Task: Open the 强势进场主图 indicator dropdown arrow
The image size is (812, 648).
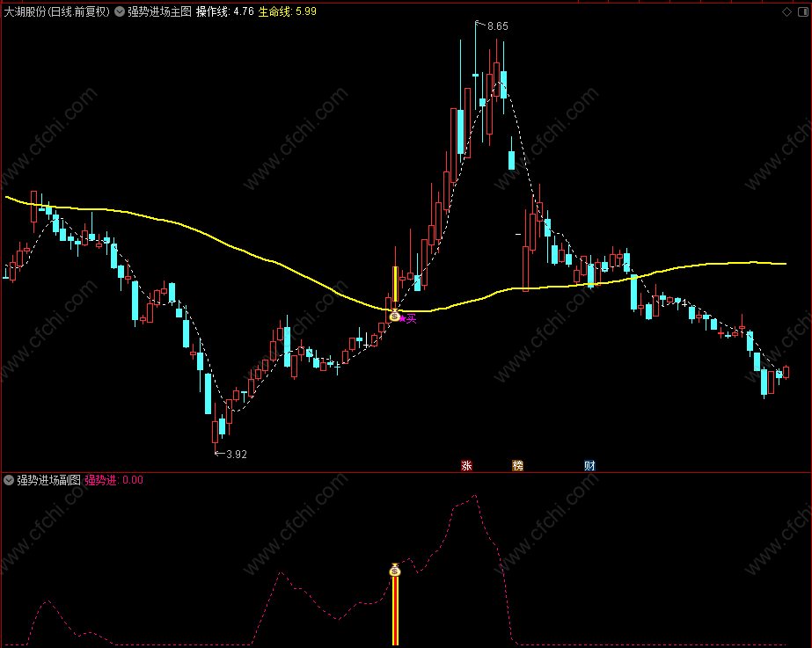Action: click(x=120, y=11)
